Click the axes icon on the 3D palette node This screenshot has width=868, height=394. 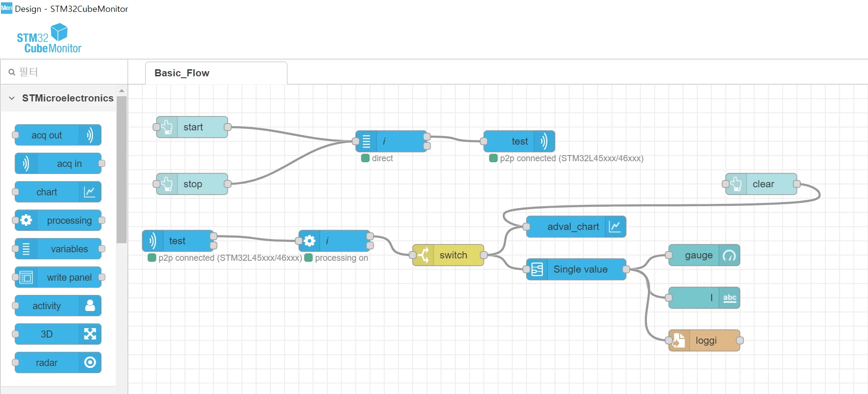pyautogui.click(x=90, y=334)
